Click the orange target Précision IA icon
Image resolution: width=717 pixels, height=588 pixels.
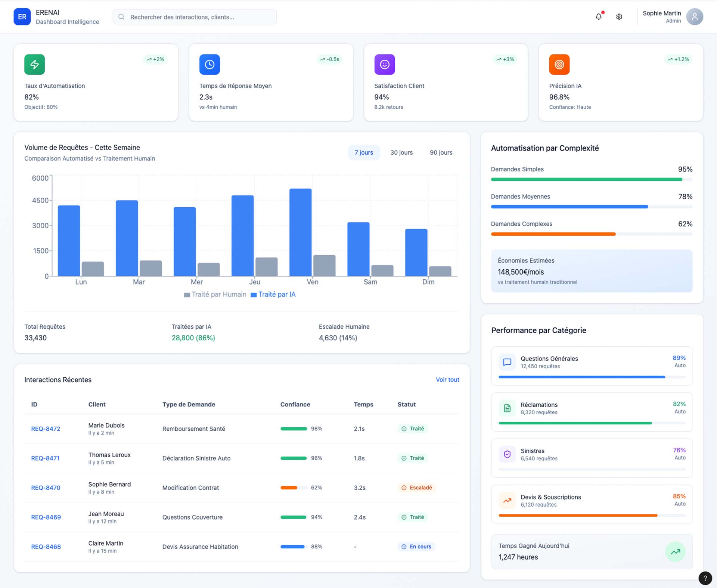(x=559, y=64)
